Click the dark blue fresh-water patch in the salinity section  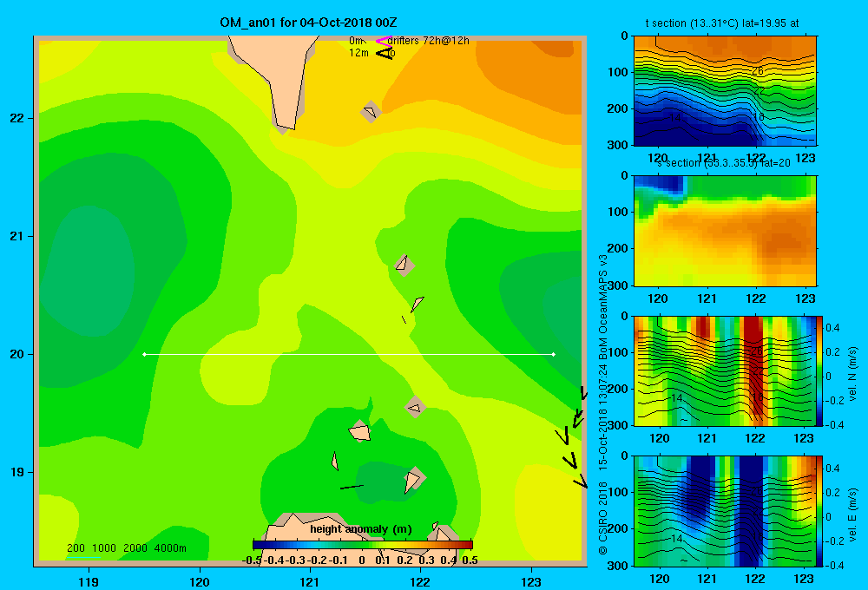[661, 184]
